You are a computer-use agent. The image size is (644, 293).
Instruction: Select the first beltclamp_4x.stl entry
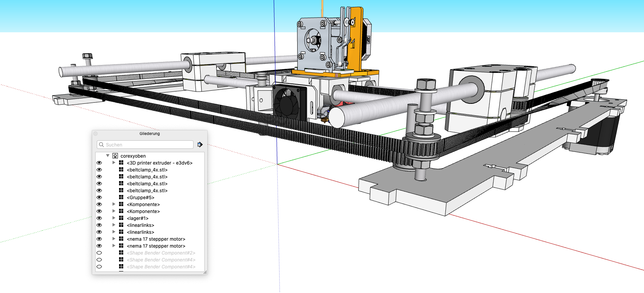[x=147, y=170]
